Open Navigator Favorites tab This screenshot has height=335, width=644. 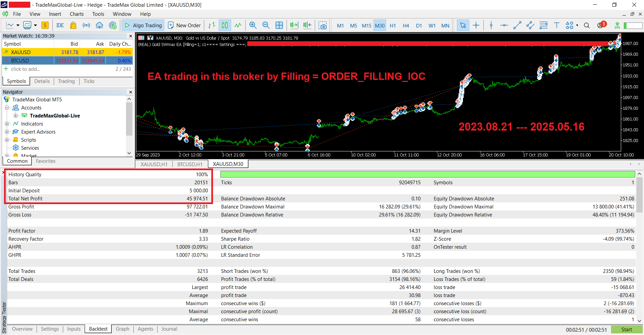tap(46, 161)
